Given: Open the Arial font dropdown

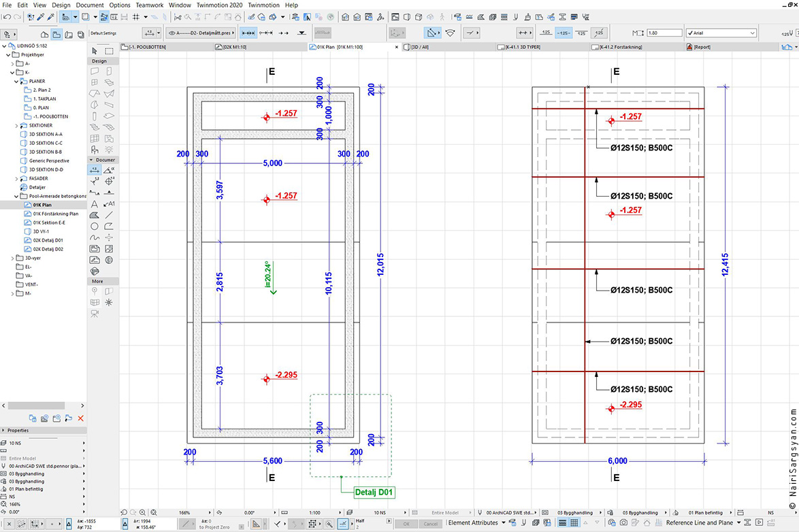Looking at the screenshot, I should (x=721, y=33).
